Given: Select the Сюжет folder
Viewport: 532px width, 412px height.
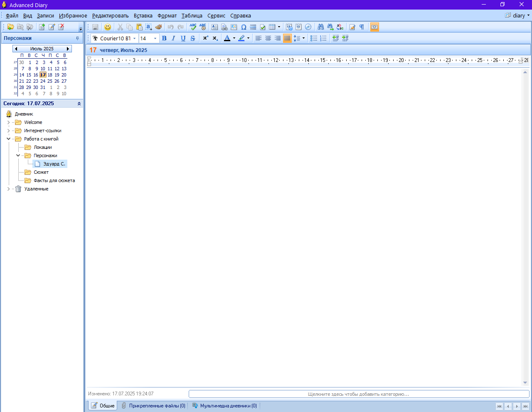Looking at the screenshot, I should [x=41, y=172].
